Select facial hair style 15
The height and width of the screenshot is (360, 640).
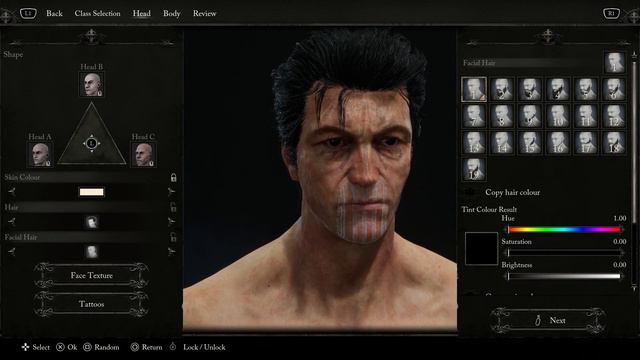530,143
